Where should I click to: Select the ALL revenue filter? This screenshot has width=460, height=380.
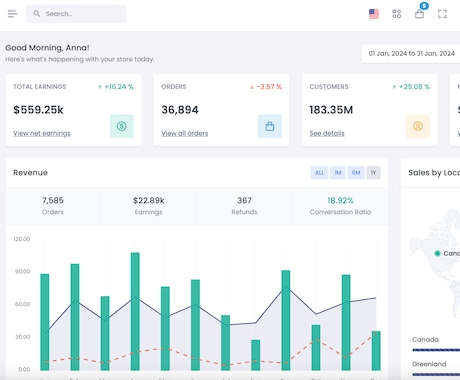[319, 173]
